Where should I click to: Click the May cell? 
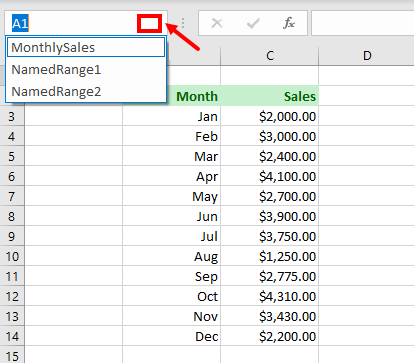[x=172, y=196]
